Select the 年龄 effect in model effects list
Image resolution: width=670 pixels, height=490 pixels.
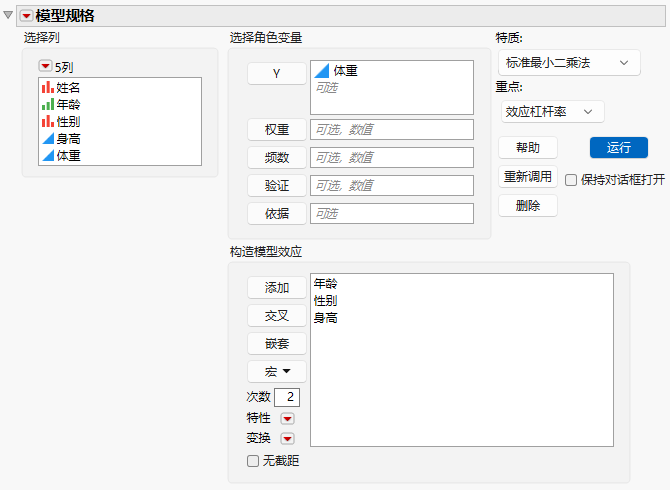pos(326,284)
